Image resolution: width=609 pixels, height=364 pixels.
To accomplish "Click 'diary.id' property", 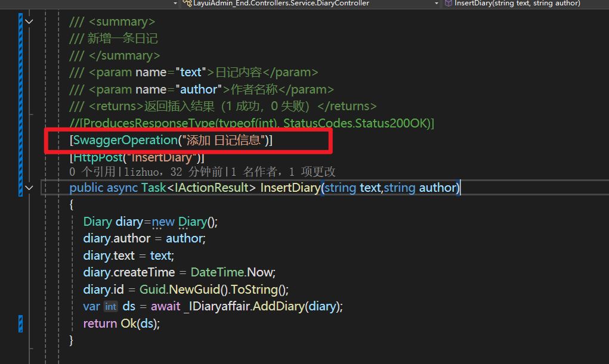I will click(103, 290).
